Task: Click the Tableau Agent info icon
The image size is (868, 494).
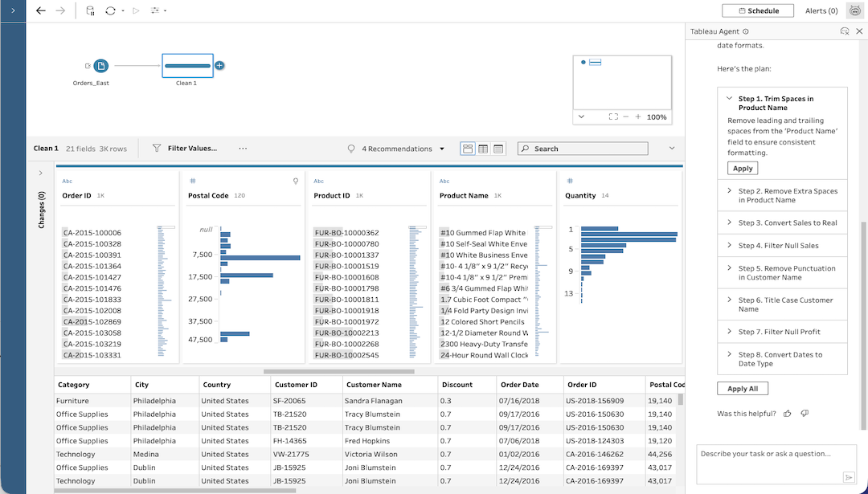Action: pos(746,31)
